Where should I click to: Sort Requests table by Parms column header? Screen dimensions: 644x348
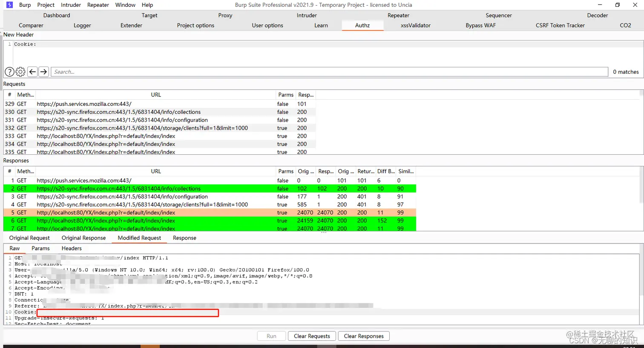[x=286, y=95]
